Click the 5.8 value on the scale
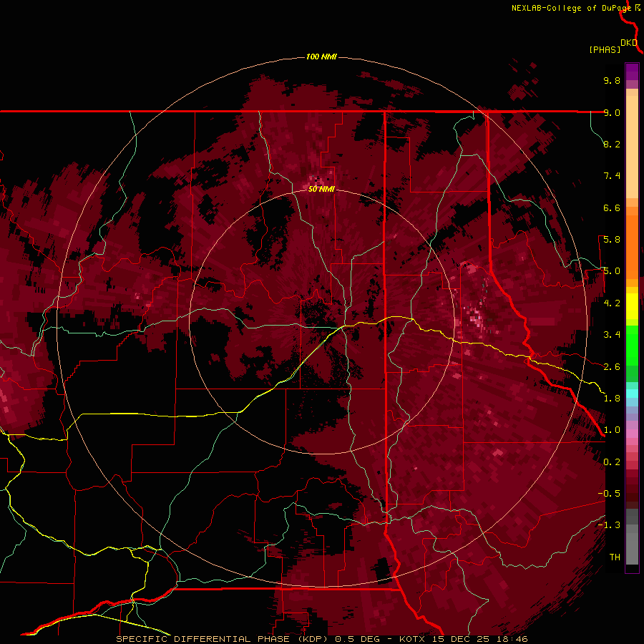 (x=612, y=240)
